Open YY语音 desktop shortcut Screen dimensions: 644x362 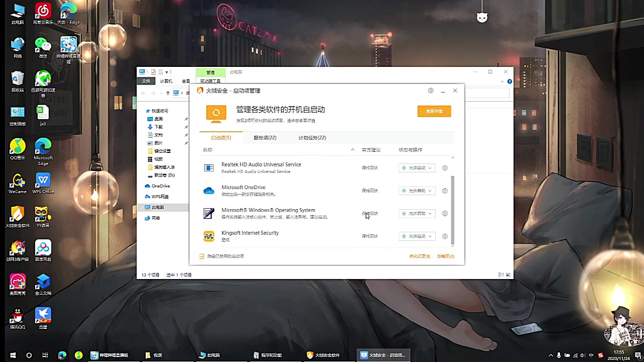pos(43,217)
